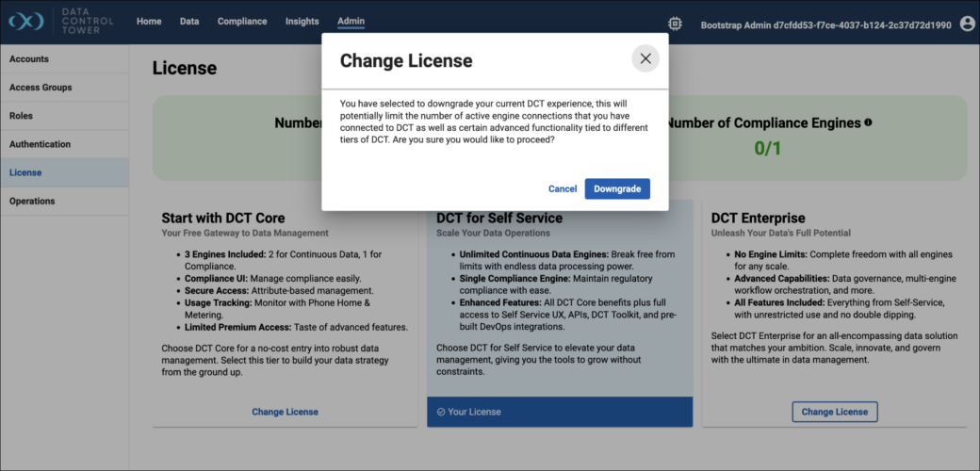Switch to the Insights menu

(x=302, y=22)
